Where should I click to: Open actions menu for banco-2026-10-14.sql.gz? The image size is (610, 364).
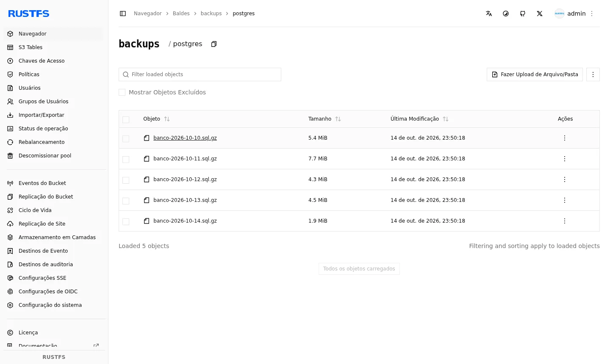[565, 221]
